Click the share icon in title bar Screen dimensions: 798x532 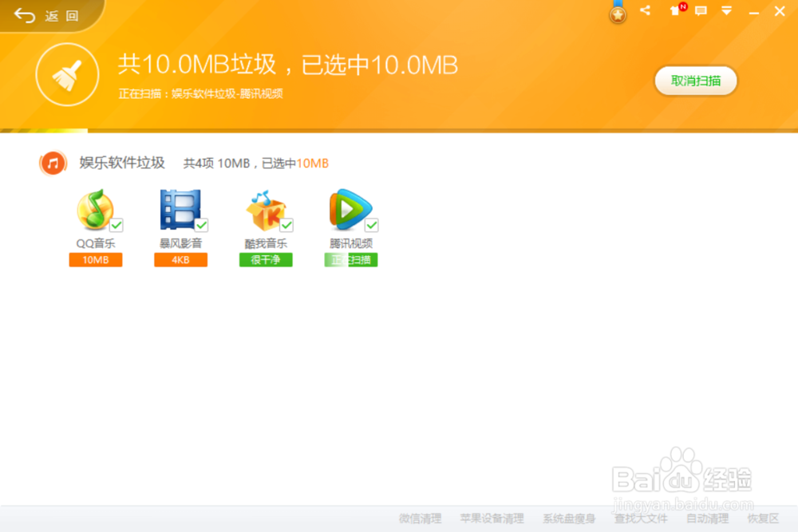pyautogui.click(x=646, y=10)
